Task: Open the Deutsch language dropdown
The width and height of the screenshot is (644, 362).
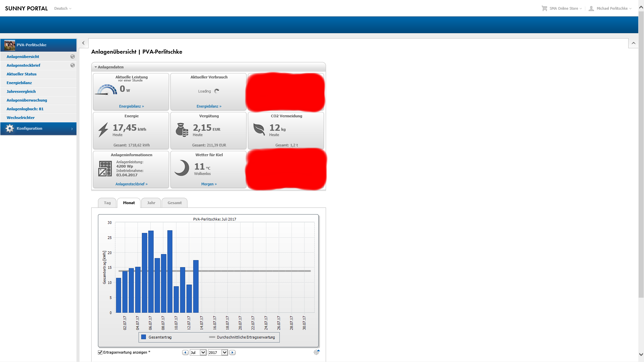Action: click(63, 9)
